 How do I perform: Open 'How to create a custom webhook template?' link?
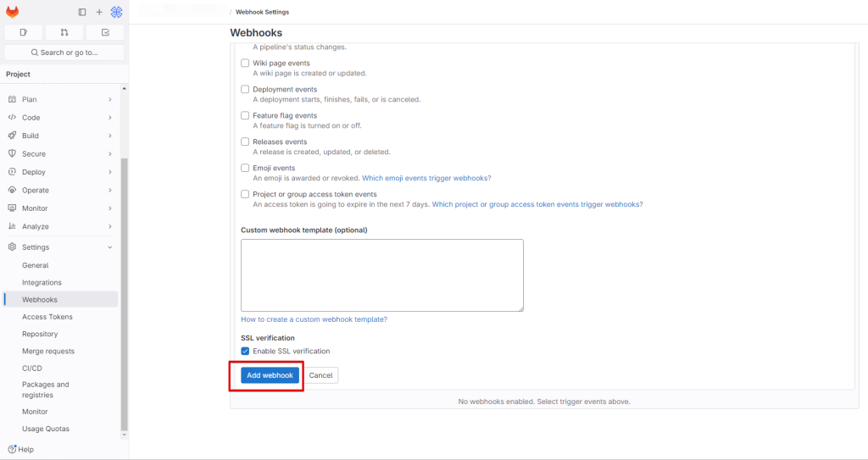[314, 319]
